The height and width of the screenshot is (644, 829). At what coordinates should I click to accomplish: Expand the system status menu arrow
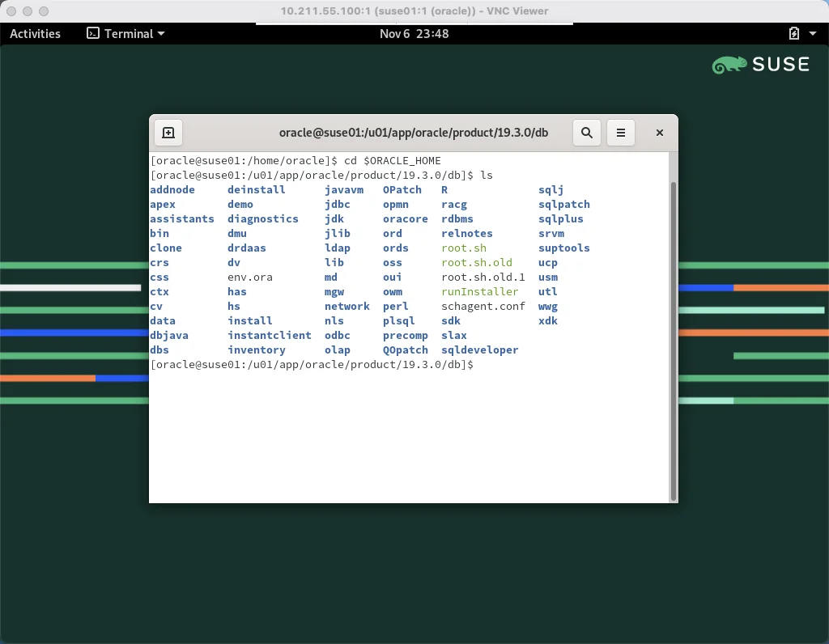coord(813,33)
